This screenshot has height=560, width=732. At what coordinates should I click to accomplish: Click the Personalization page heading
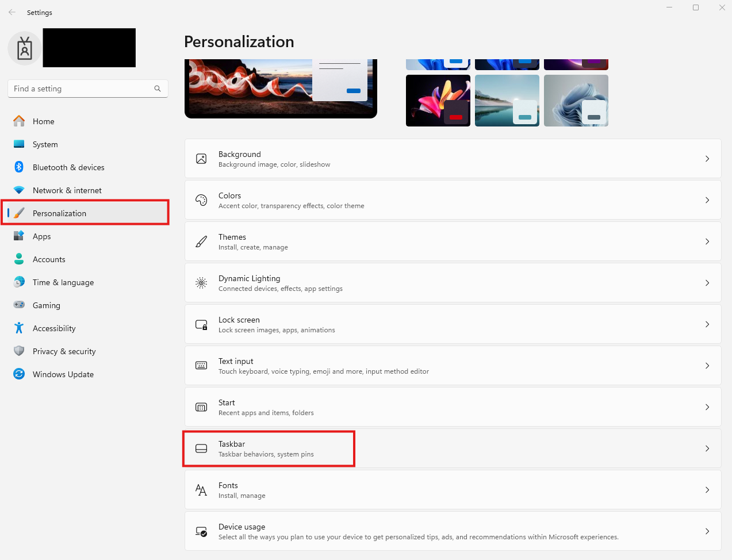[239, 41]
